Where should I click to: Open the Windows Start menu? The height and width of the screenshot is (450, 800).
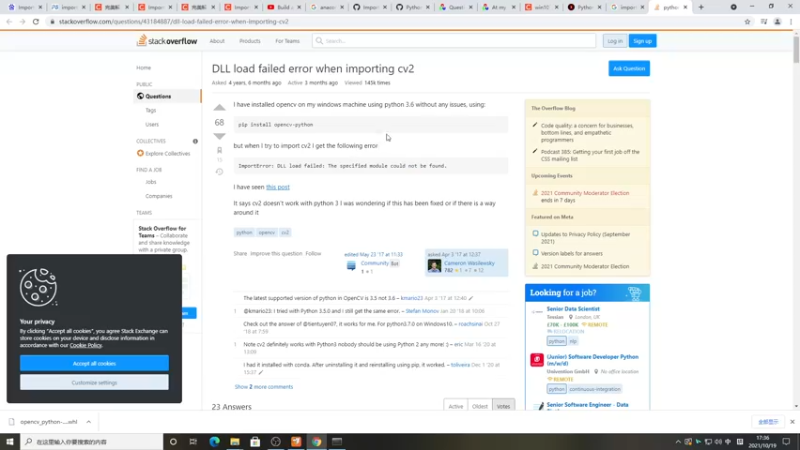pos(10,441)
